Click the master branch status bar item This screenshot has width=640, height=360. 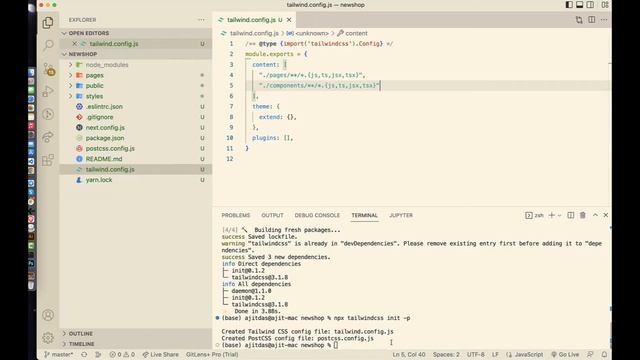click(59, 354)
